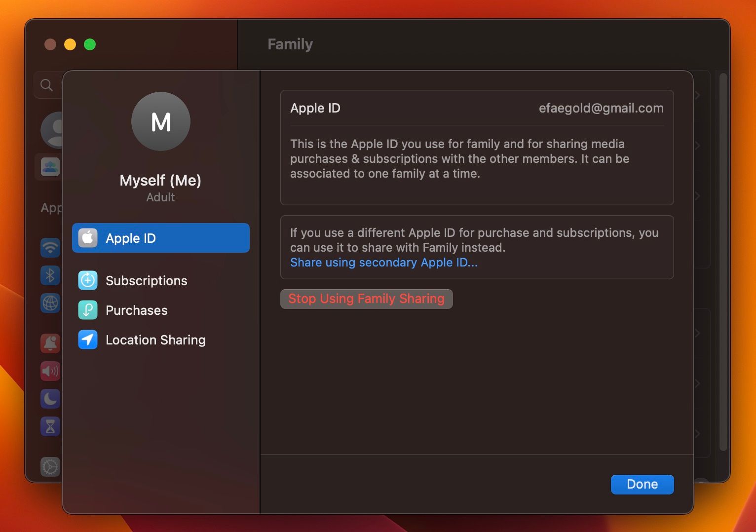Open Screen Time hourglass icon in sidebar
The width and height of the screenshot is (756, 532).
50,426
